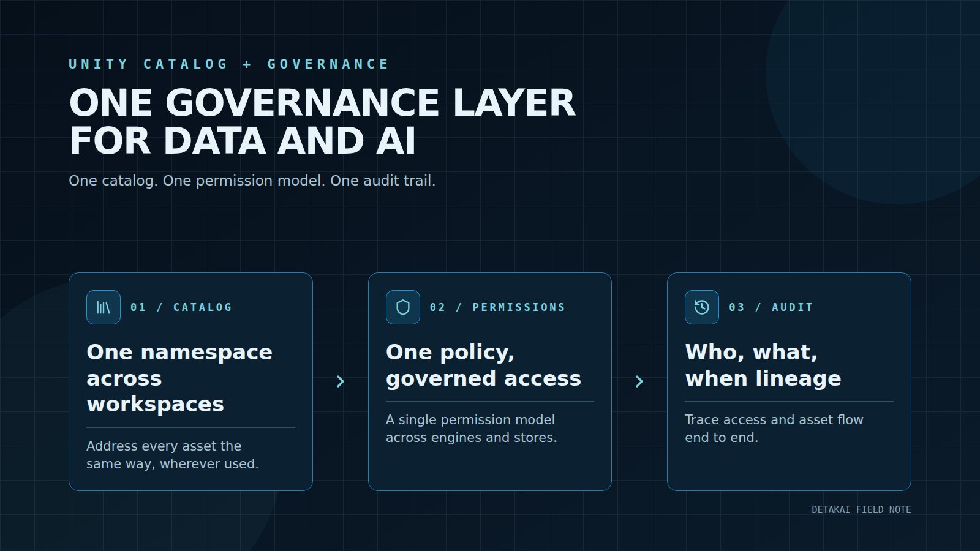Click the catalog library books icon
This screenshot has height=551, width=980.
click(x=104, y=307)
